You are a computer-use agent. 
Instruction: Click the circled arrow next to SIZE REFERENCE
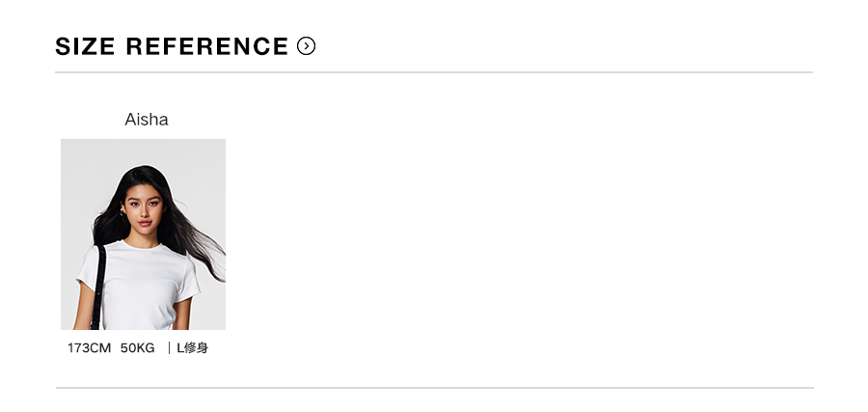point(307,46)
